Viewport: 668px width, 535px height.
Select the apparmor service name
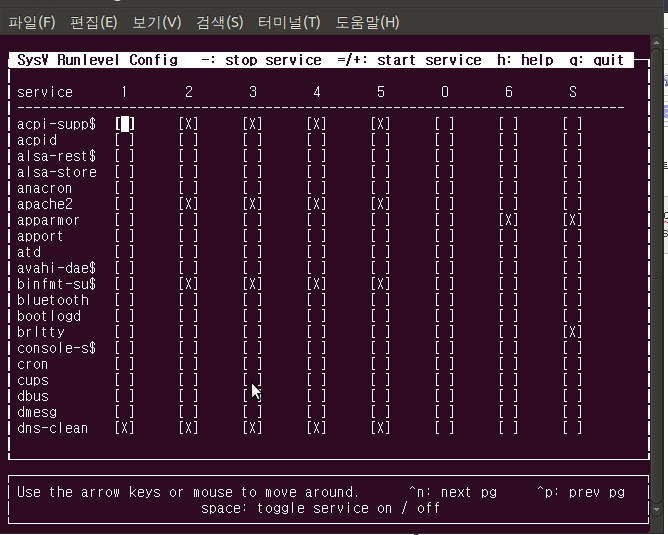coord(48,220)
